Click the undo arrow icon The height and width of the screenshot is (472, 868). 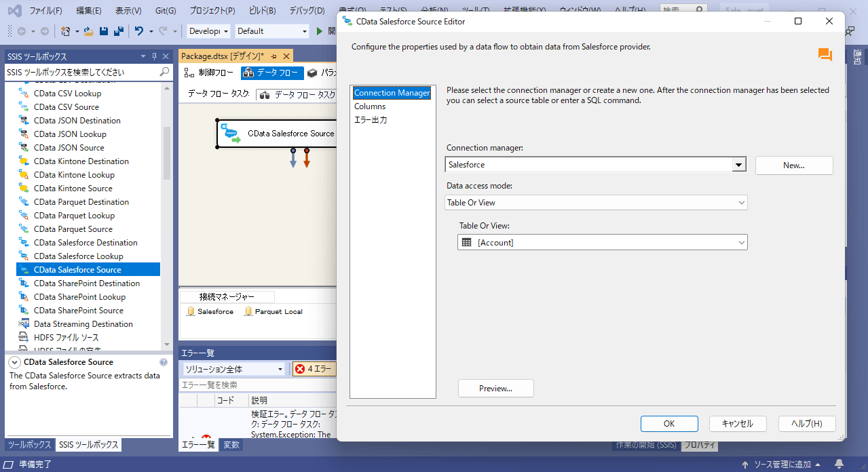[x=139, y=31]
